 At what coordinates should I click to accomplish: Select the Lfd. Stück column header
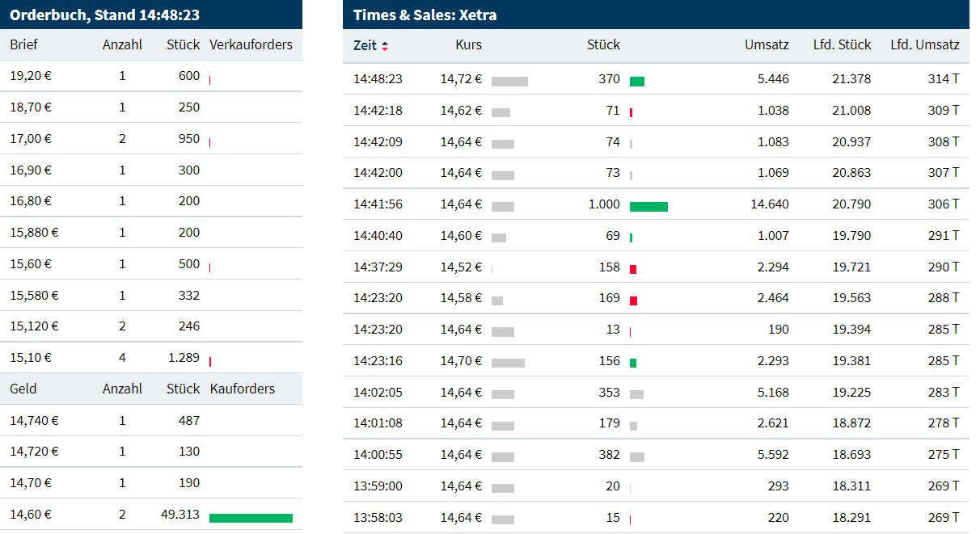tap(842, 45)
